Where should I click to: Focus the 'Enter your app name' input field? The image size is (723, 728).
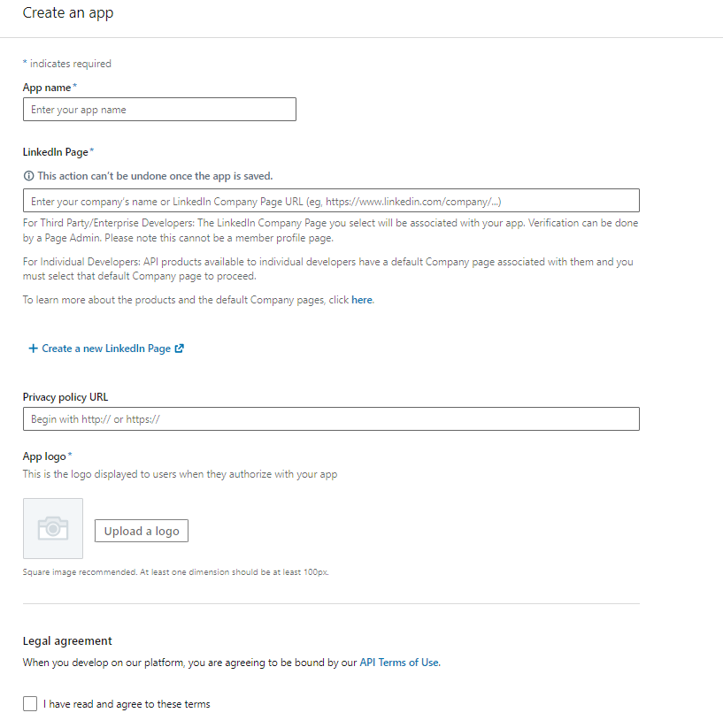[159, 109]
